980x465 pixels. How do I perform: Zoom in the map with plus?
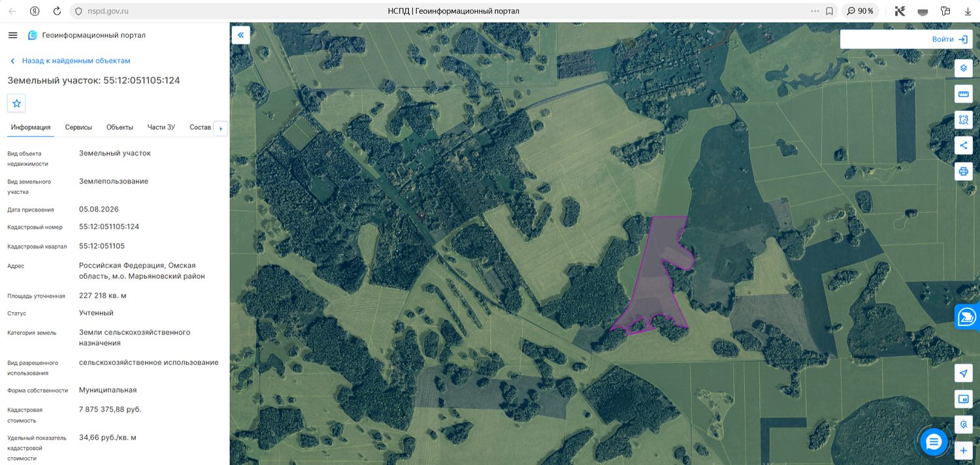(963, 451)
